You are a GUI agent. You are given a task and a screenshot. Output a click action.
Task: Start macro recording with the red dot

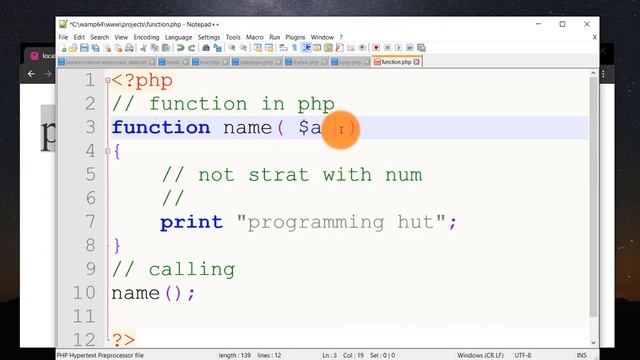click(376, 48)
